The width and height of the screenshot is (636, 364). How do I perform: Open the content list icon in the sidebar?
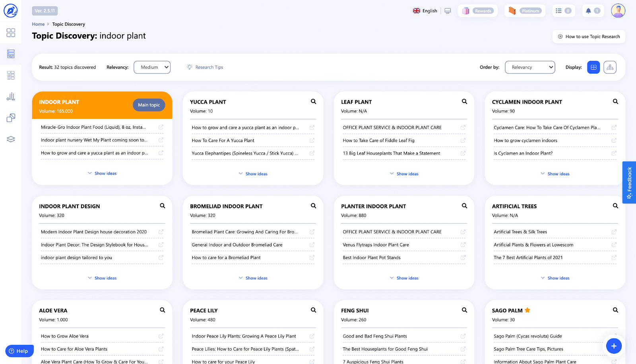point(11,75)
